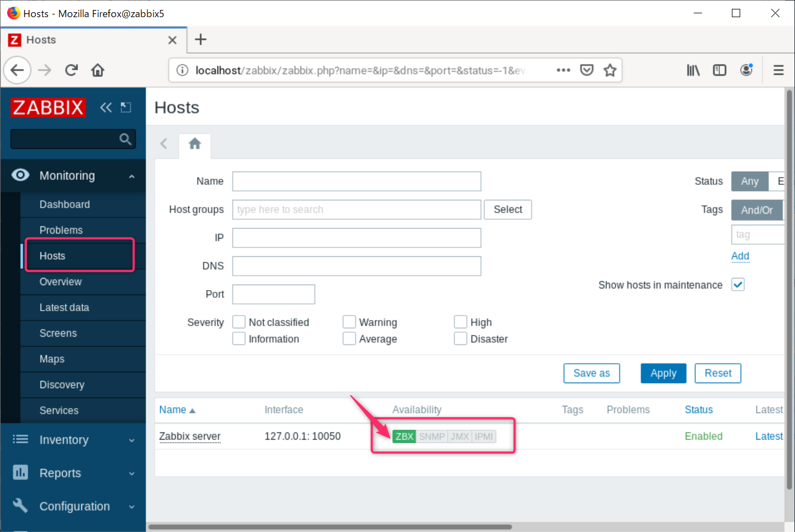Click the ZABBIX logo
Image resolution: width=795 pixels, height=532 pixels.
click(x=49, y=107)
